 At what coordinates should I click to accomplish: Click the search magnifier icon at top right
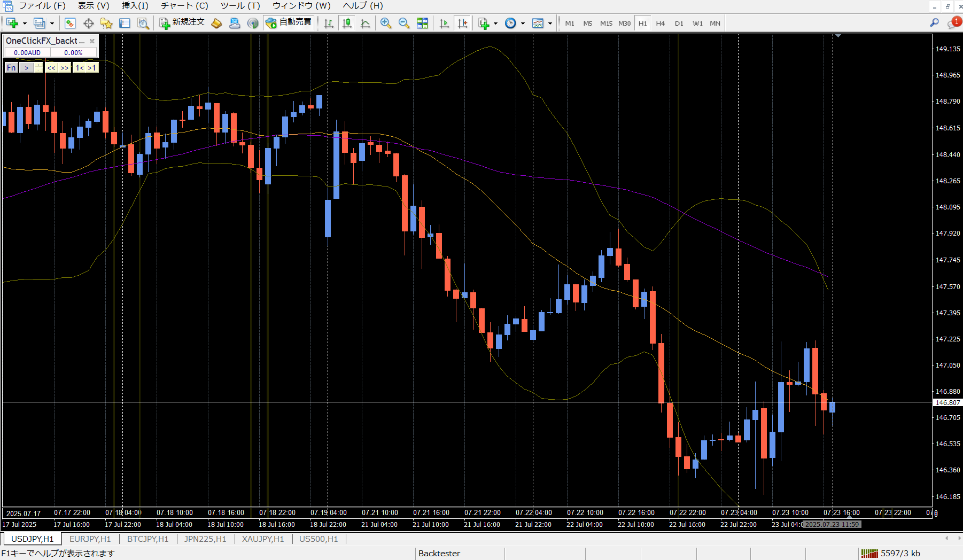(x=934, y=22)
